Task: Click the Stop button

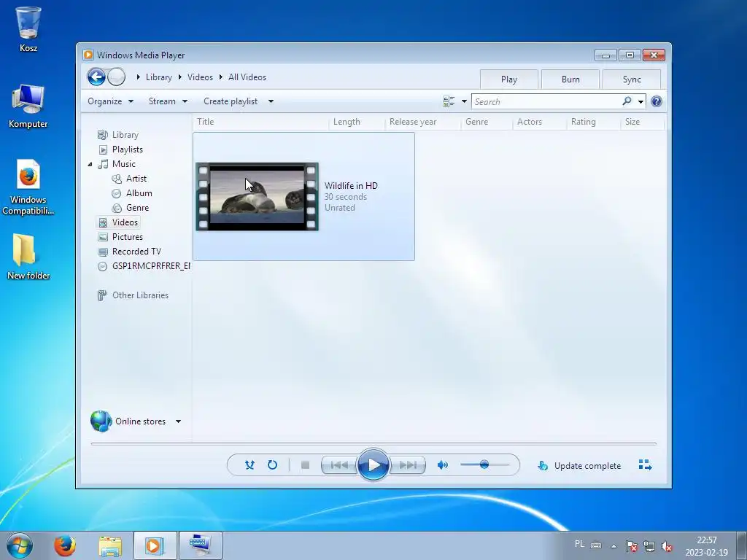Action: (306, 464)
